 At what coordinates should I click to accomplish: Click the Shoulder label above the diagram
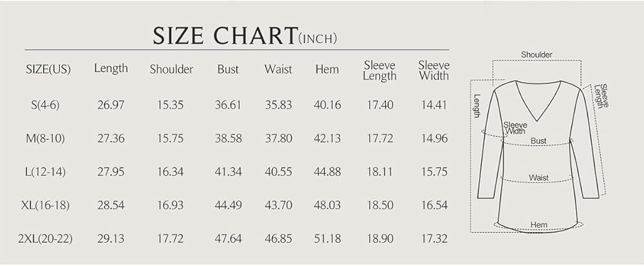point(536,55)
